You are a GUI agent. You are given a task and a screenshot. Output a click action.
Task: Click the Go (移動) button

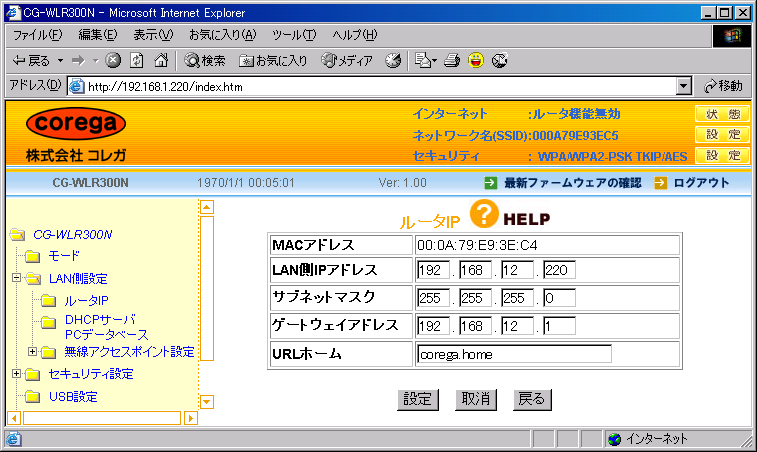tap(723, 86)
